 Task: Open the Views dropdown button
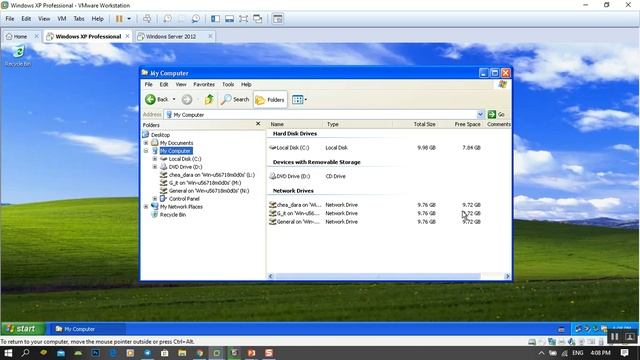pyautogui.click(x=300, y=99)
